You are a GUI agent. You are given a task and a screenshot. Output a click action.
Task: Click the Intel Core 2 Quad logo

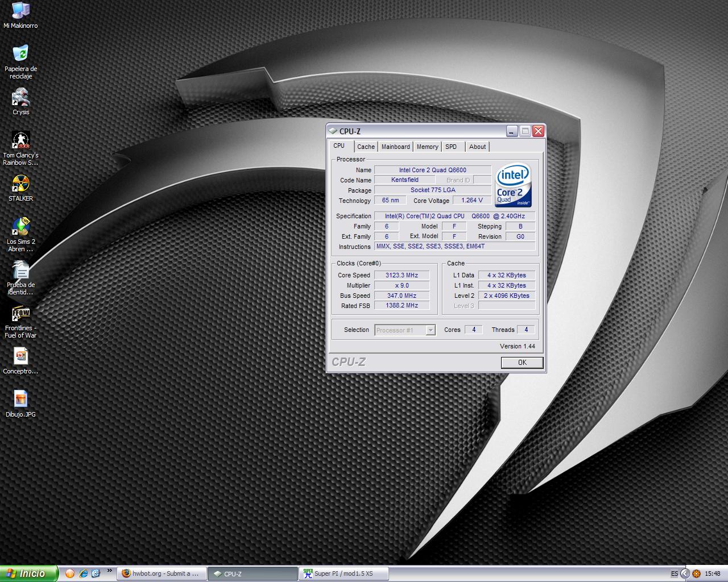tap(514, 185)
